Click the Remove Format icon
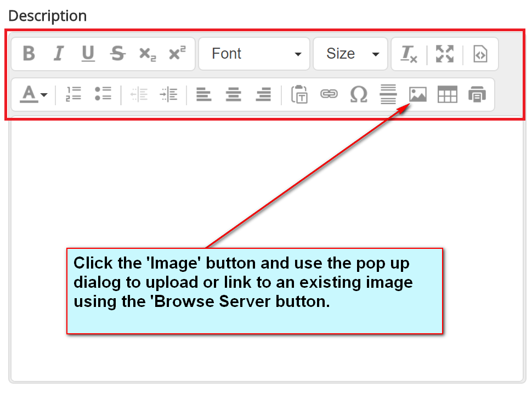532x393 pixels. [409, 54]
